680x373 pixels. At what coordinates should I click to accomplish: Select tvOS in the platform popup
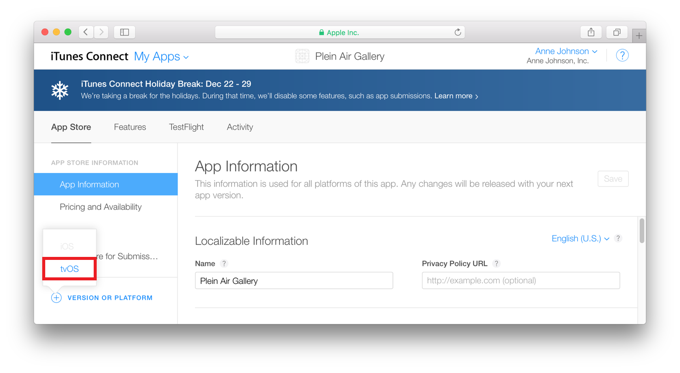[x=69, y=269]
